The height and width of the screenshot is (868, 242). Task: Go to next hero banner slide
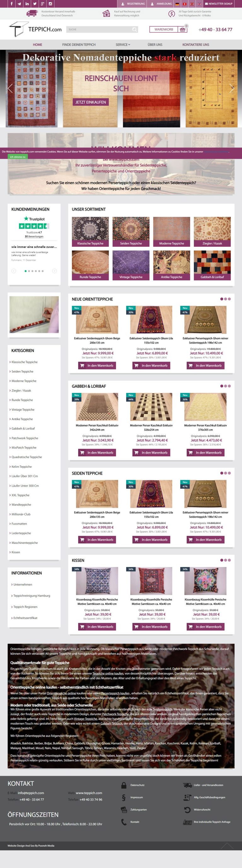point(232,88)
